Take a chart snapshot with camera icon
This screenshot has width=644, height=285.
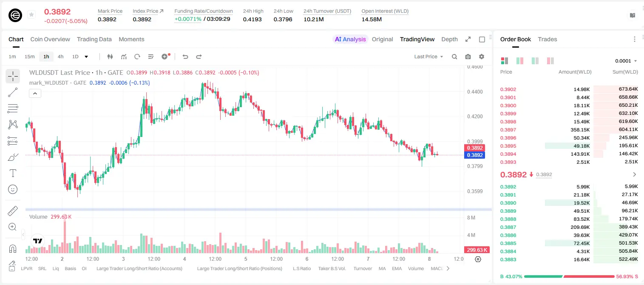click(468, 57)
